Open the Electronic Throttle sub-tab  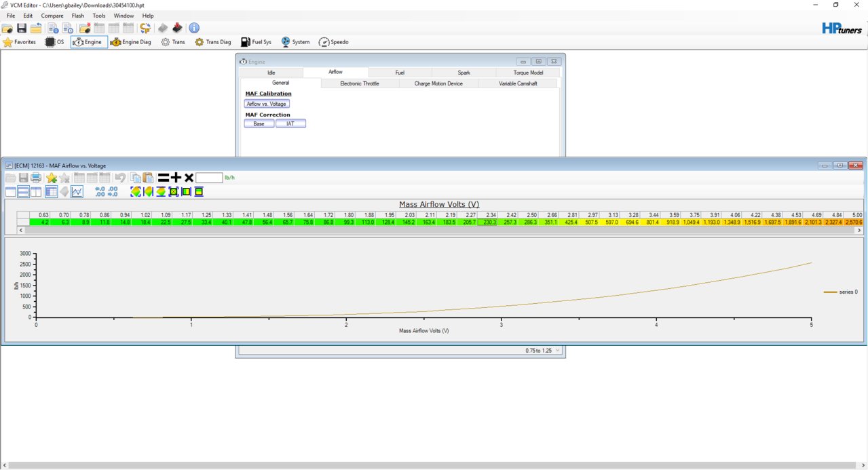point(360,83)
